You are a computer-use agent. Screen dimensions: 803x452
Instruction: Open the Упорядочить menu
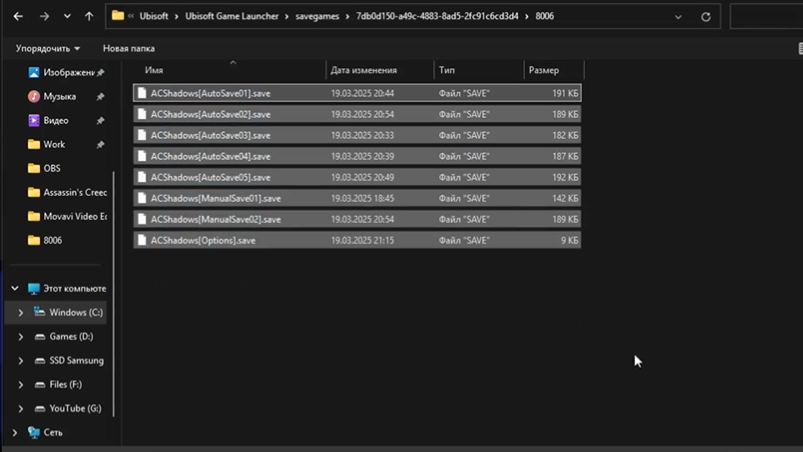tap(48, 48)
